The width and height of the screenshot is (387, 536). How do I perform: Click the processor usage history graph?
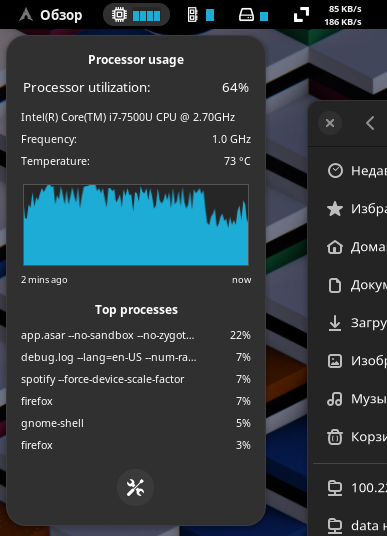tap(136, 225)
